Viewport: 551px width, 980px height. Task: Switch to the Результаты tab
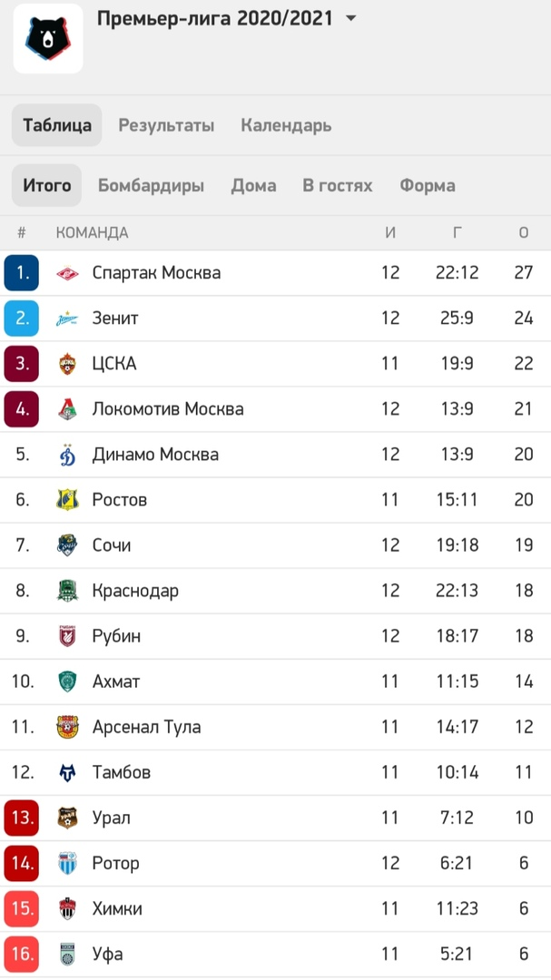click(x=166, y=125)
